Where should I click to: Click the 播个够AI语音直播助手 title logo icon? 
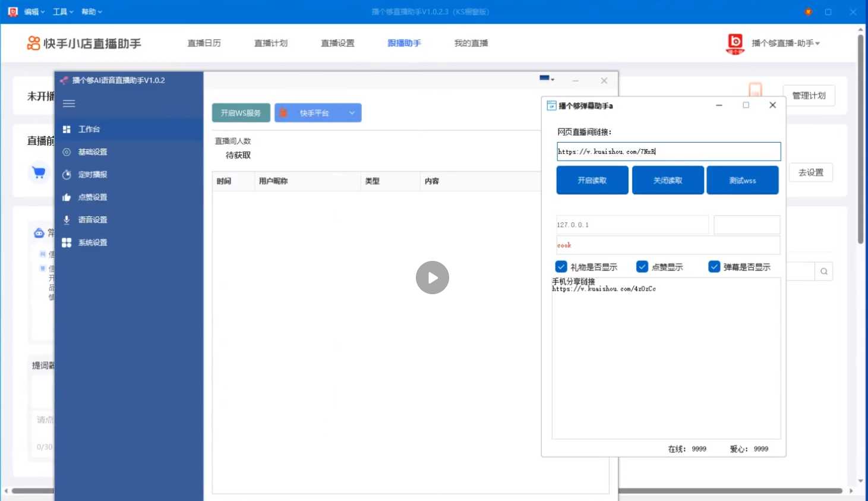click(x=64, y=80)
